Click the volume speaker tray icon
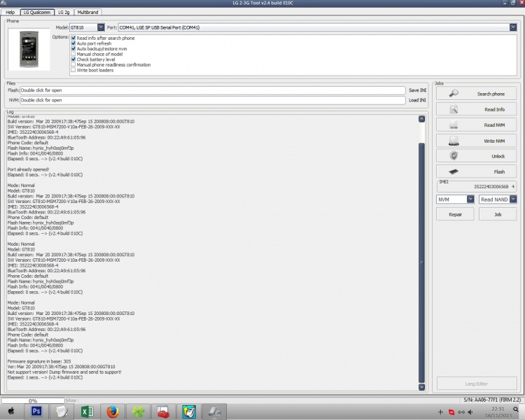This screenshot has height=420, width=525. [470, 412]
